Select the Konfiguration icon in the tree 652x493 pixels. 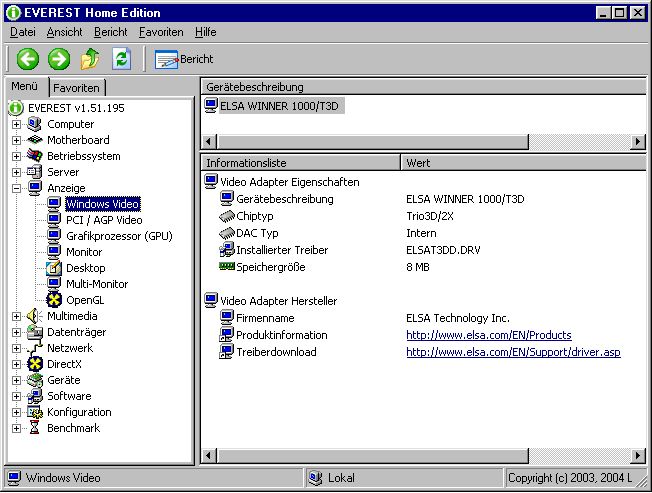tap(35, 412)
